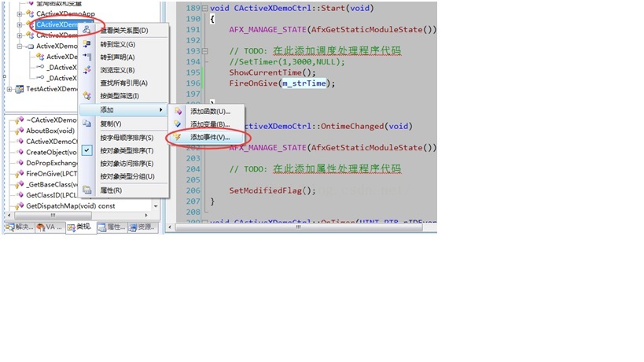This screenshot has width=644, height=362.
Task: Click the //SetTimer(1,3000,NULL); comment line
Action: click(x=287, y=61)
